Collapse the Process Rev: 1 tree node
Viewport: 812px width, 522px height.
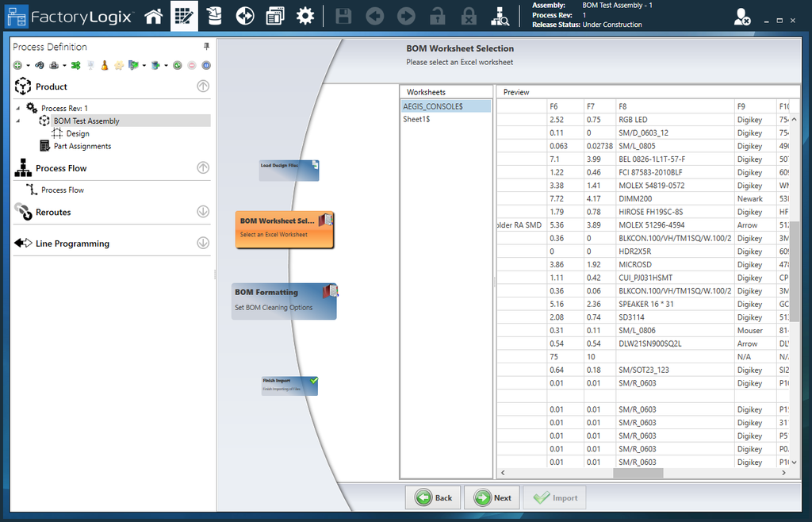(18, 108)
